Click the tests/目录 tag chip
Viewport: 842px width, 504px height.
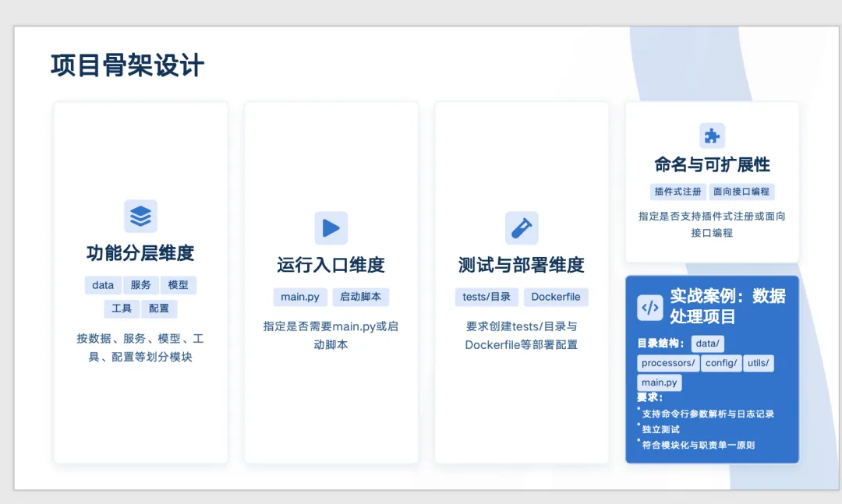pyautogui.click(x=486, y=297)
